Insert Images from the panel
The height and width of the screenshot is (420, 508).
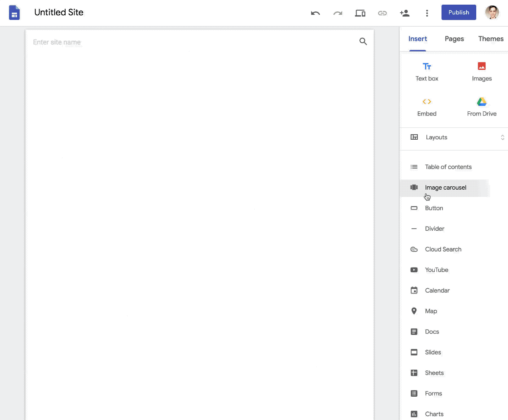point(482,72)
